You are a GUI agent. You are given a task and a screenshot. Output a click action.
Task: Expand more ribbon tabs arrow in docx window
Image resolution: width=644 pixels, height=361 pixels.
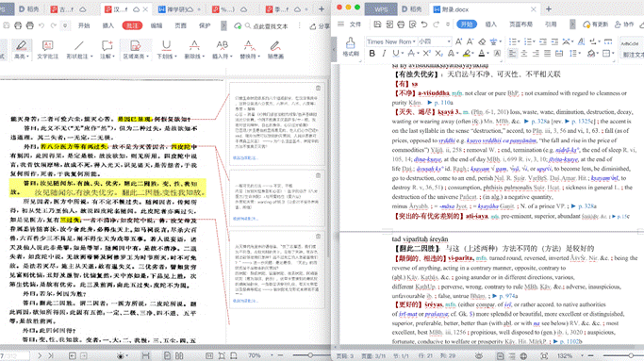coord(572,25)
